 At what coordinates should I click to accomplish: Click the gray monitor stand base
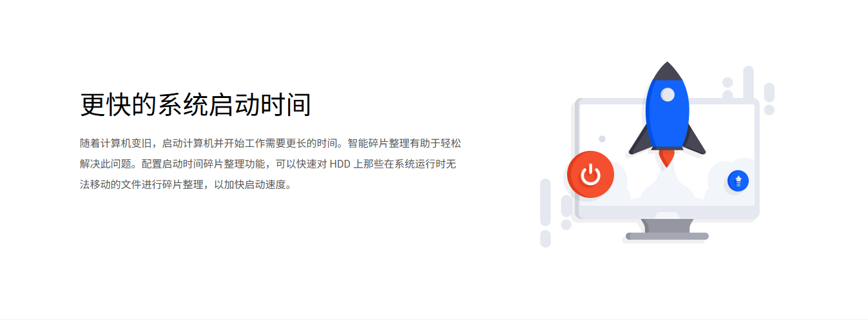point(667,236)
